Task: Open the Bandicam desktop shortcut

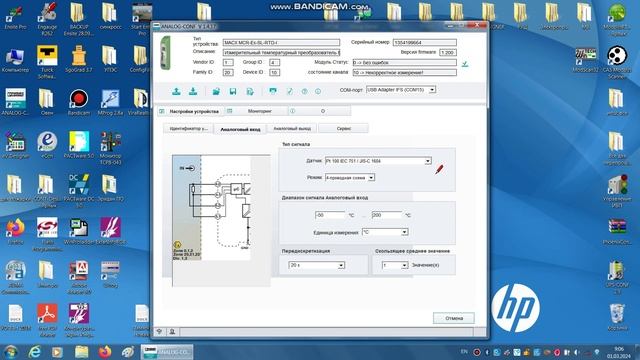Action: point(78,102)
